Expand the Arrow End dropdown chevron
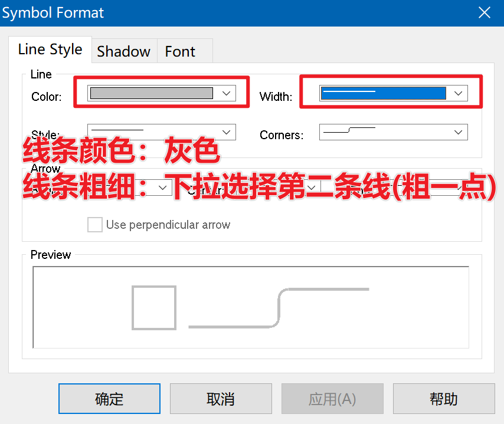Image resolution: width=504 pixels, height=424 pixels. (x=460, y=188)
